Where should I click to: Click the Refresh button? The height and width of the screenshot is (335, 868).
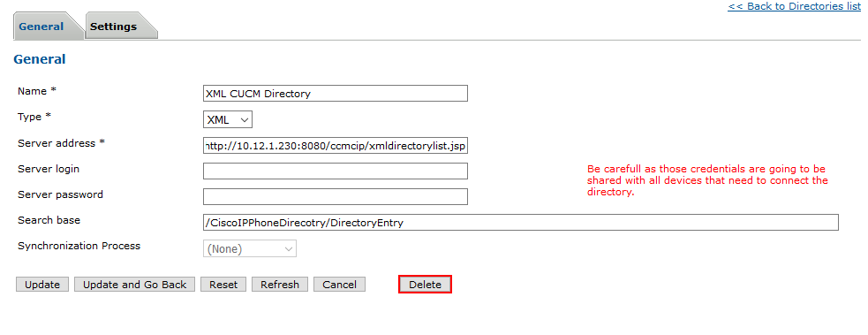280,285
